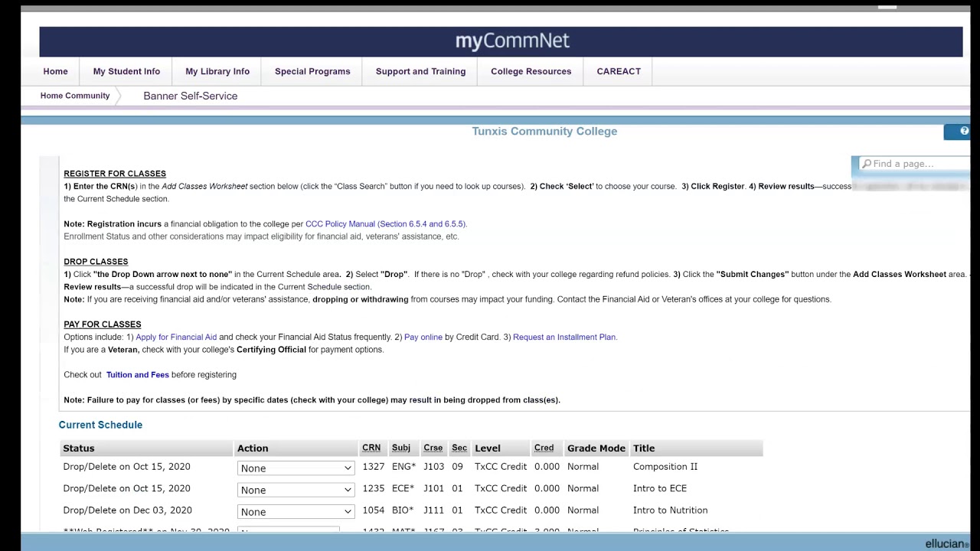This screenshot has width=980, height=551.
Task: Select CRN 1235 cell
Action: 374,488
